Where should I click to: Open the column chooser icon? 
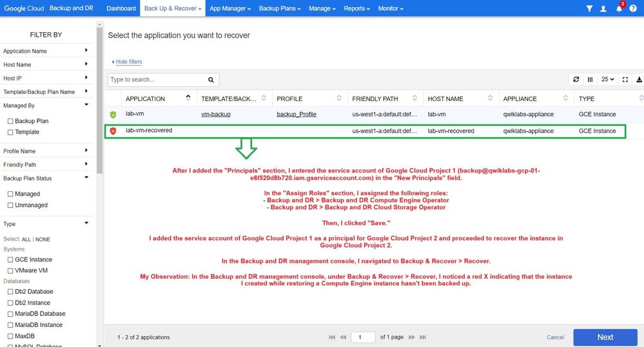click(590, 79)
